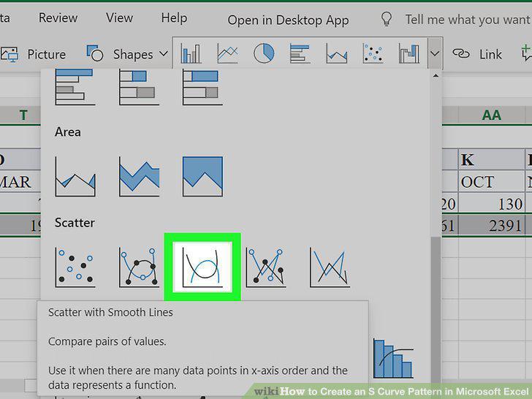Insert a line chart from the ribbon
The width and height of the screenshot is (532, 399).
coord(227,53)
